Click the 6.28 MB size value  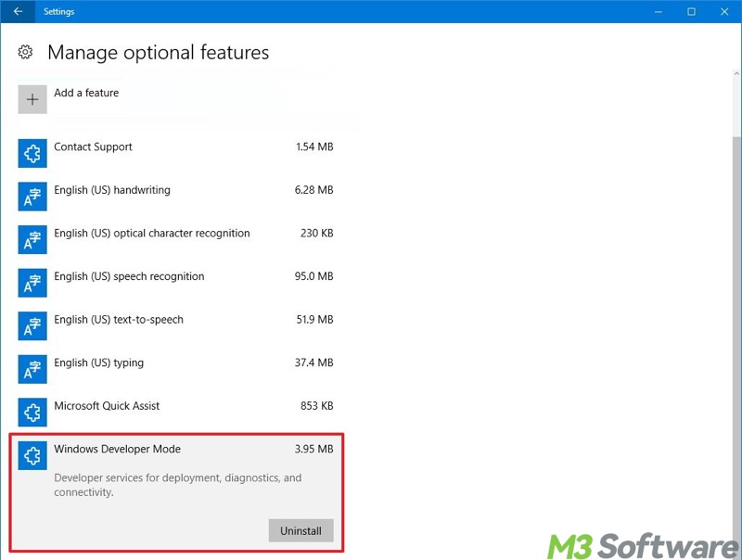pyautogui.click(x=314, y=190)
